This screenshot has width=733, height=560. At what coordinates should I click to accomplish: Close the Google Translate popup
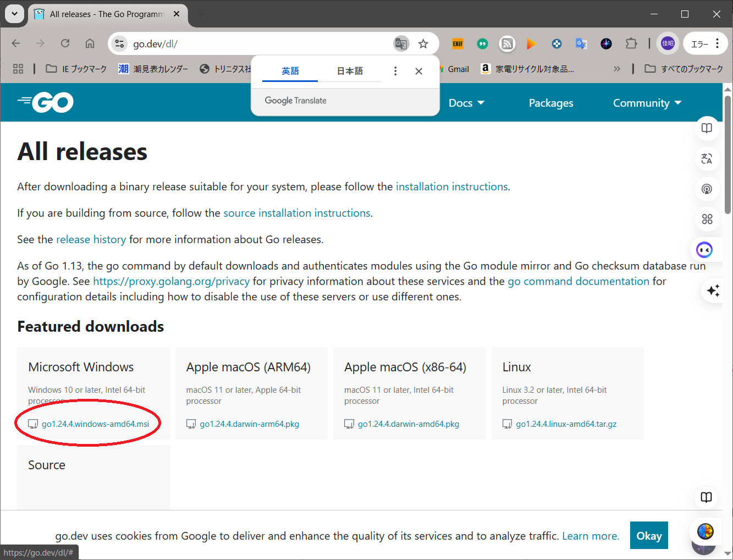pos(418,71)
